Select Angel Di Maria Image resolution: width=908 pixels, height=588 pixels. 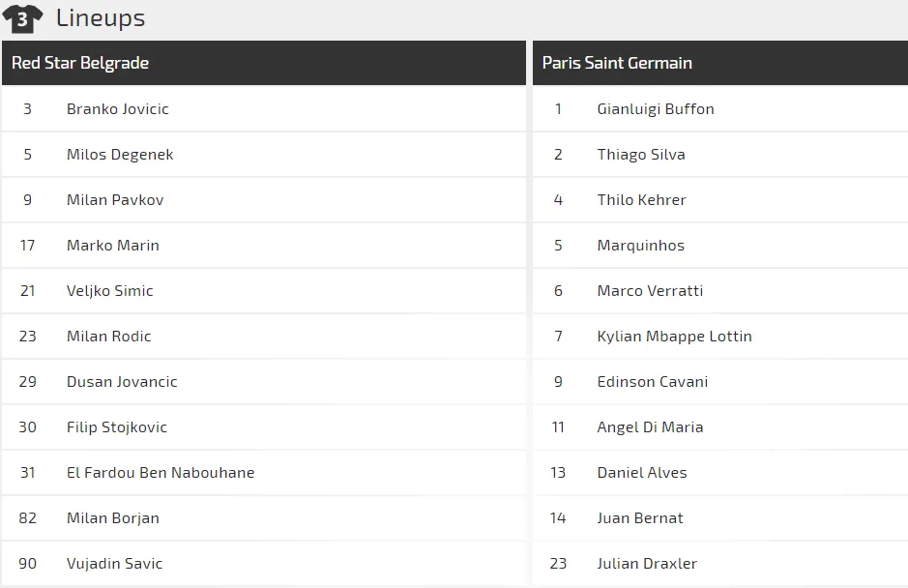(650, 427)
